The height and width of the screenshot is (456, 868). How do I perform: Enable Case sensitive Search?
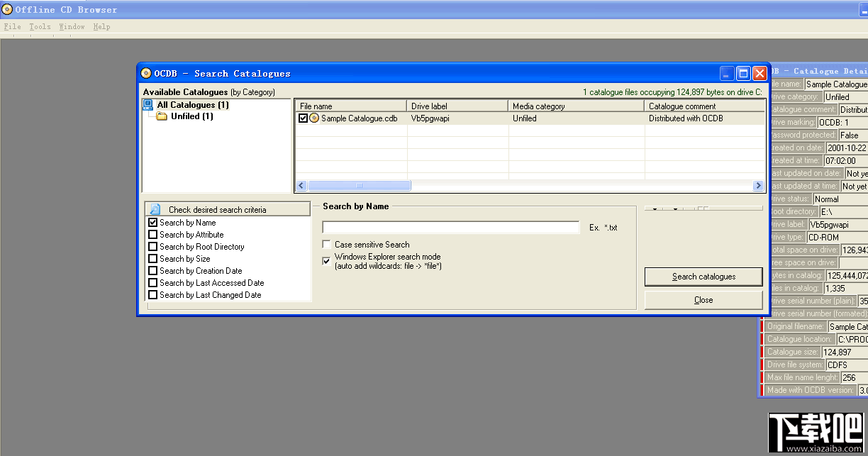pos(326,244)
